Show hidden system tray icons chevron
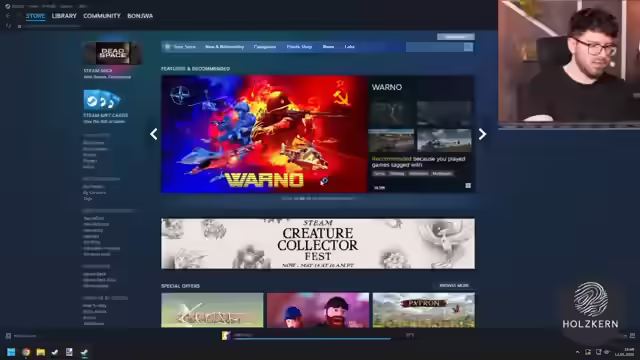Screen dimensions: 640x360 [x=577, y=352]
